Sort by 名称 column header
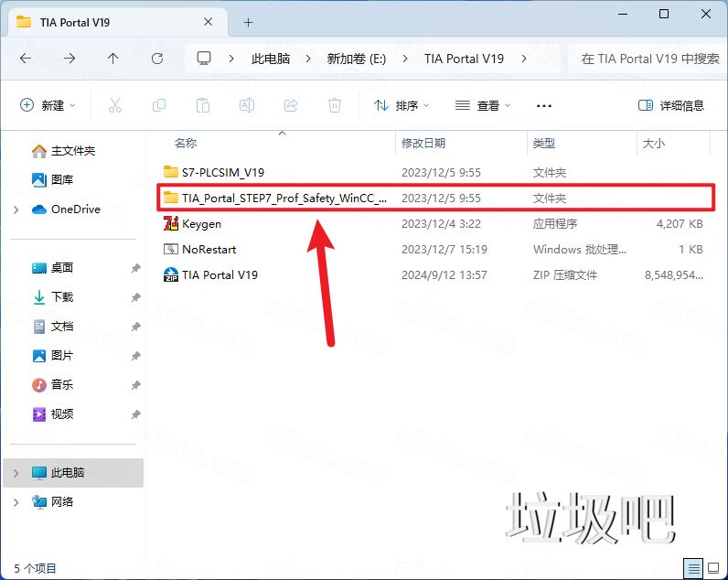This screenshot has width=728, height=580. (x=186, y=143)
